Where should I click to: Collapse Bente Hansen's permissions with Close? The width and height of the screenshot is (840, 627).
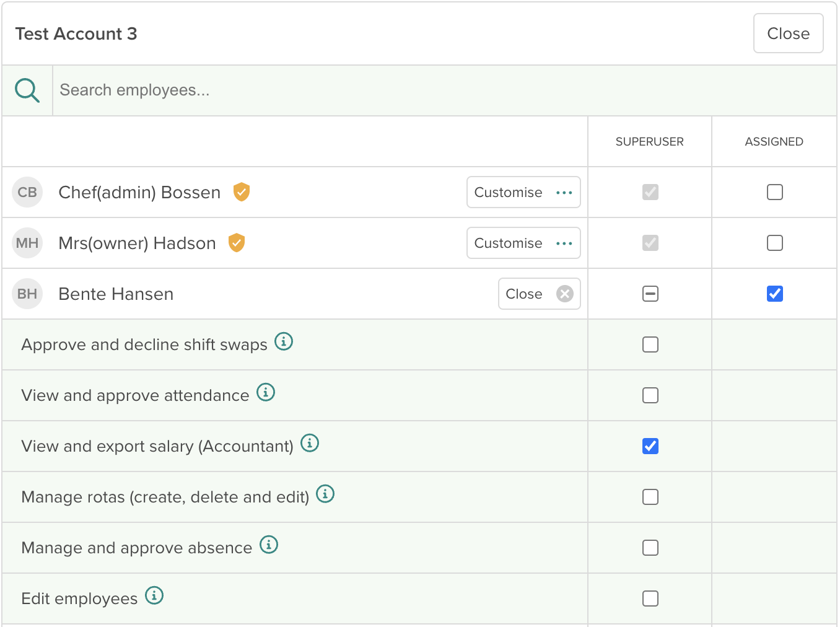point(539,294)
